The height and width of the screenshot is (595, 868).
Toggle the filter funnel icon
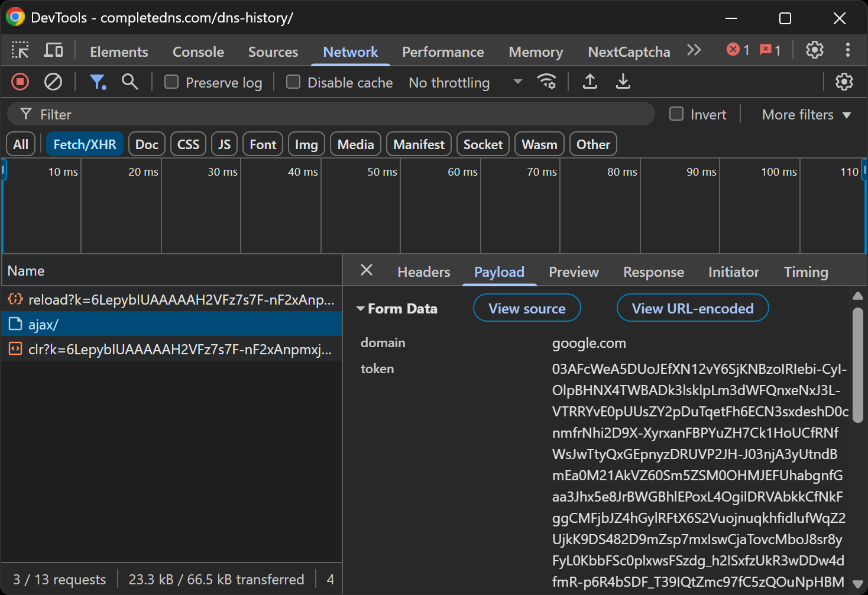98,82
